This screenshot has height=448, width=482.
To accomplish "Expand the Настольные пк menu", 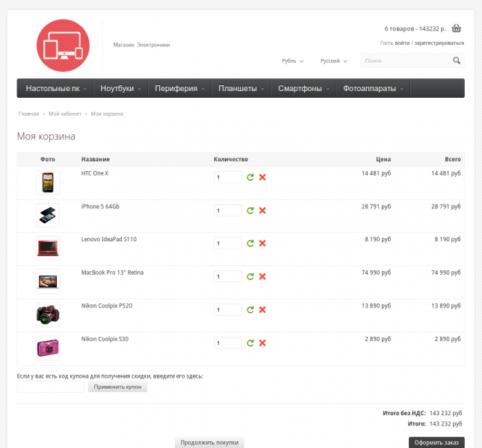I will click(x=55, y=88).
